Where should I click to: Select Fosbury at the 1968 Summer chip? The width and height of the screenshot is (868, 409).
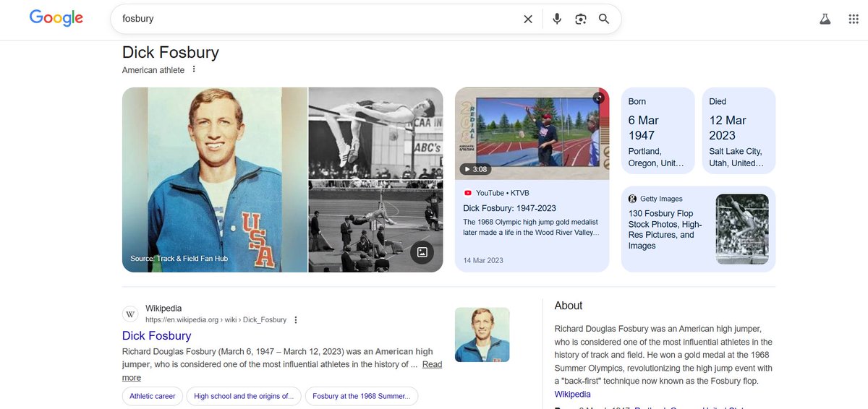[361, 396]
